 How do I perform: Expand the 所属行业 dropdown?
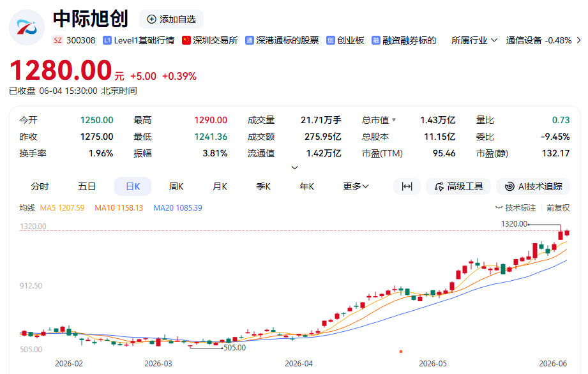(x=474, y=40)
